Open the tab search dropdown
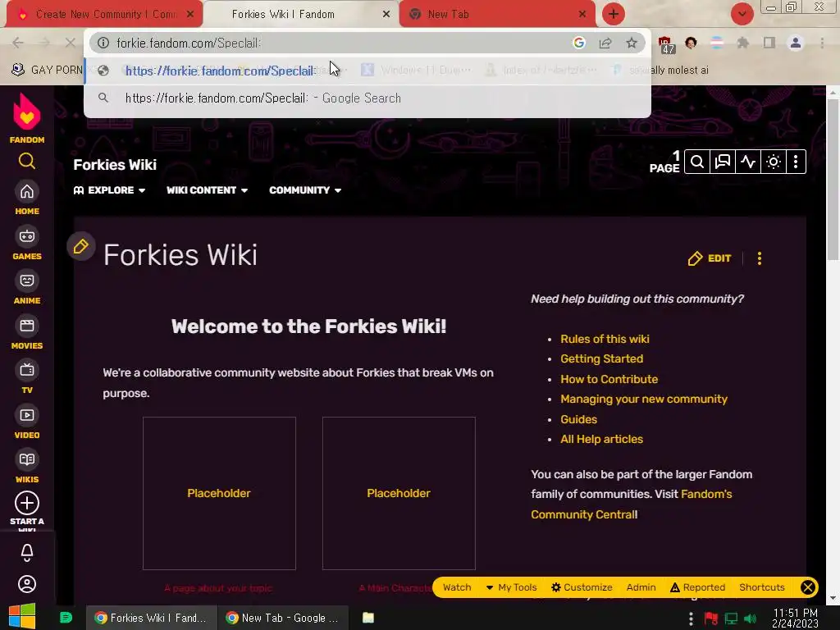 click(x=742, y=15)
